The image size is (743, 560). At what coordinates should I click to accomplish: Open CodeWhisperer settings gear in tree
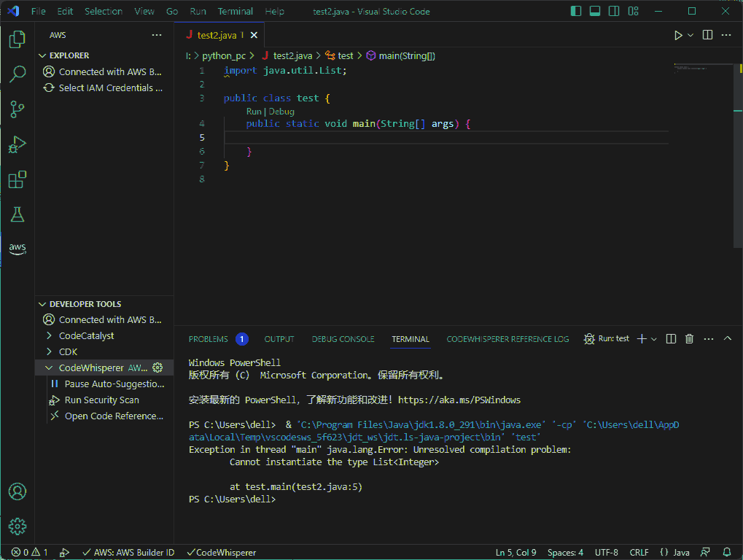157,367
